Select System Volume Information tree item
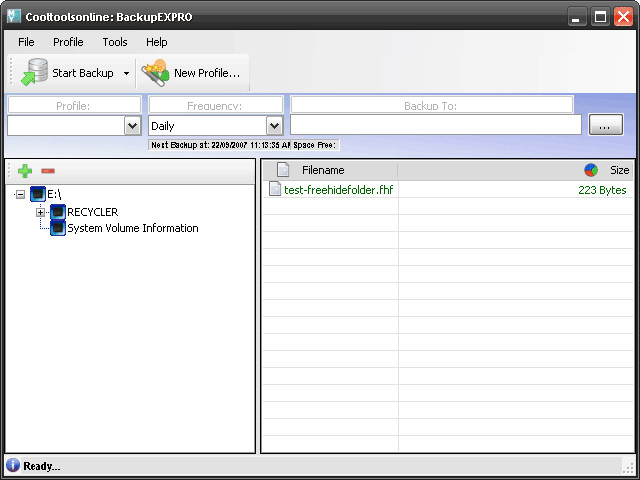 tap(133, 228)
